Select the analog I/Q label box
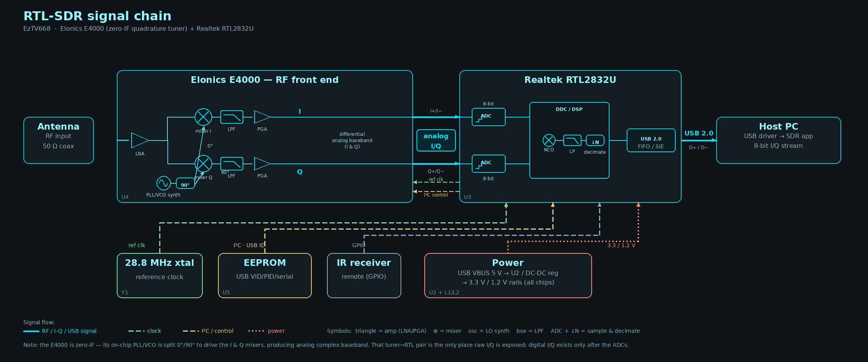868x362 pixels. click(x=436, y=140)
